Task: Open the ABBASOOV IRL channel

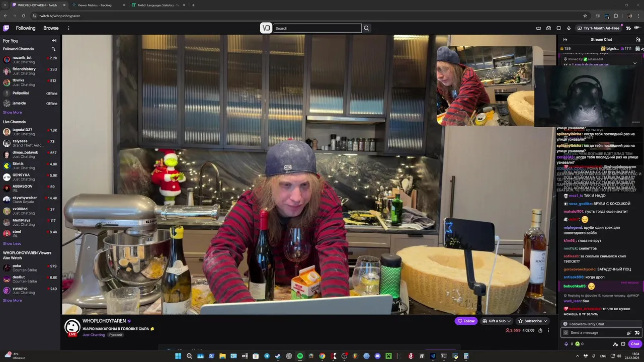Action: [30, 189]
